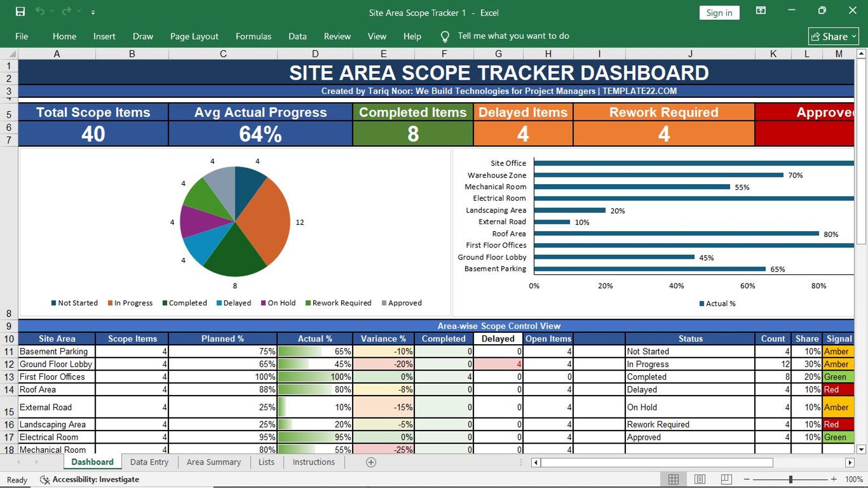Select column A header

57,54
